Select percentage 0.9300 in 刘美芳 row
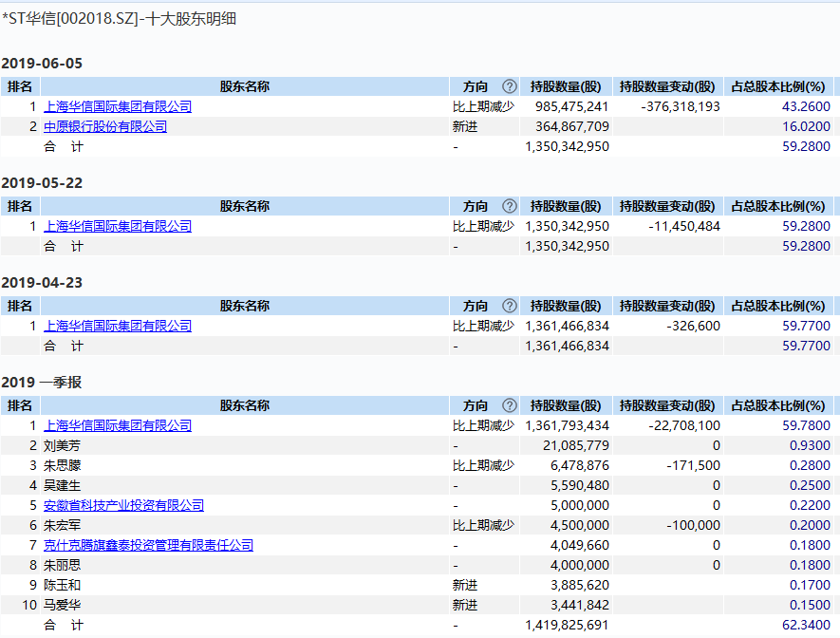 tap(810, 445)
